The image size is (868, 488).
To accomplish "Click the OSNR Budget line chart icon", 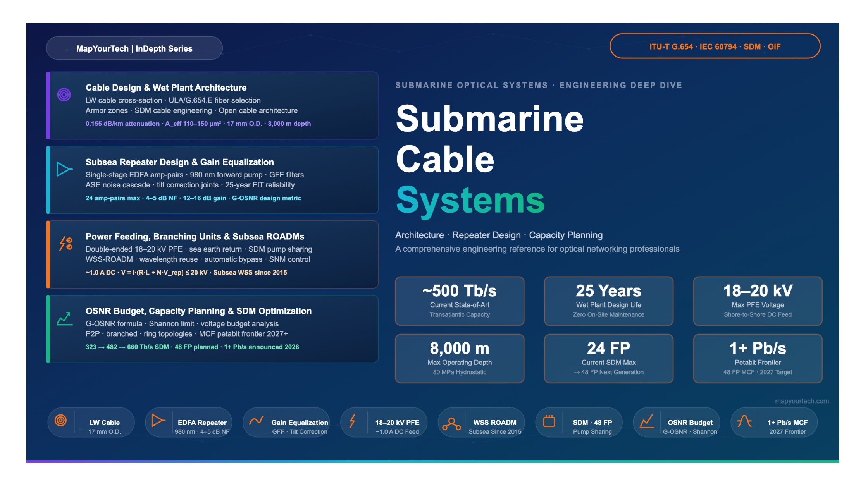I will coord(646,421).
